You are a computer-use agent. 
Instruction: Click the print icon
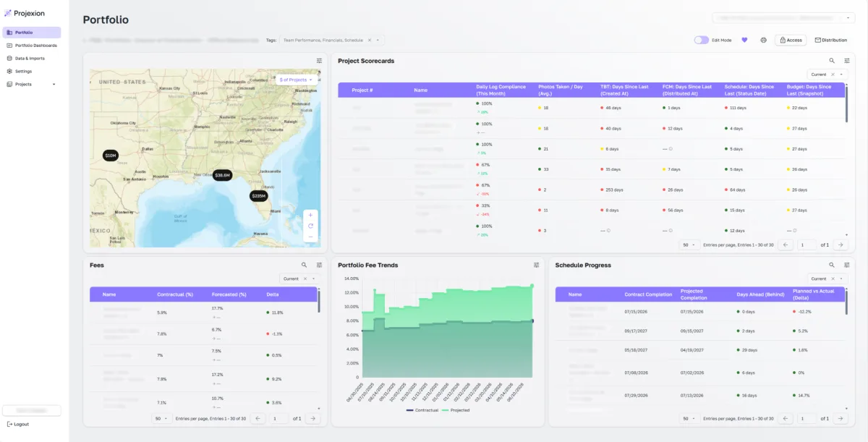763,41
